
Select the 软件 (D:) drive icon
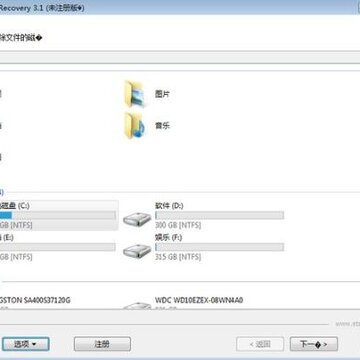tap(137, 219)
